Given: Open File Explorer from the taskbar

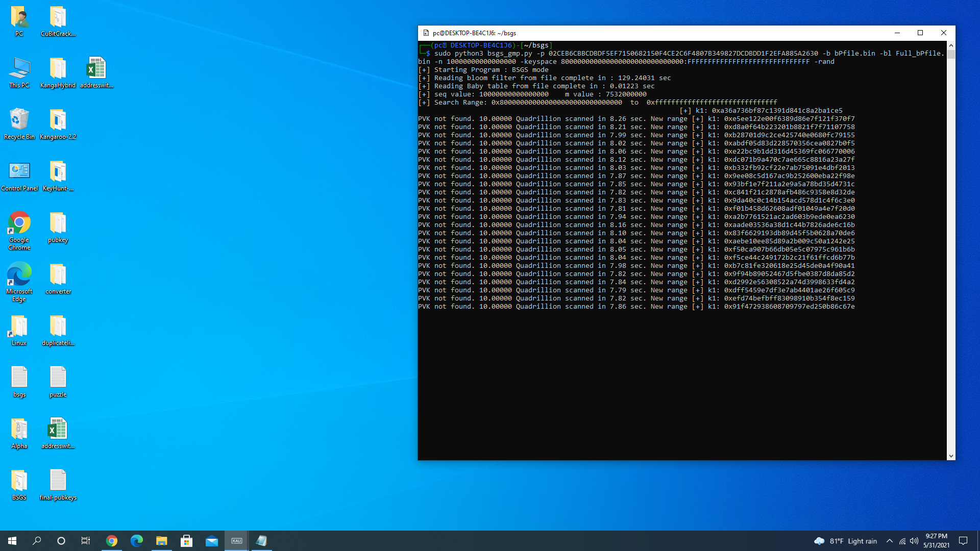Looking at the screenshot, I should coord(162,541).
